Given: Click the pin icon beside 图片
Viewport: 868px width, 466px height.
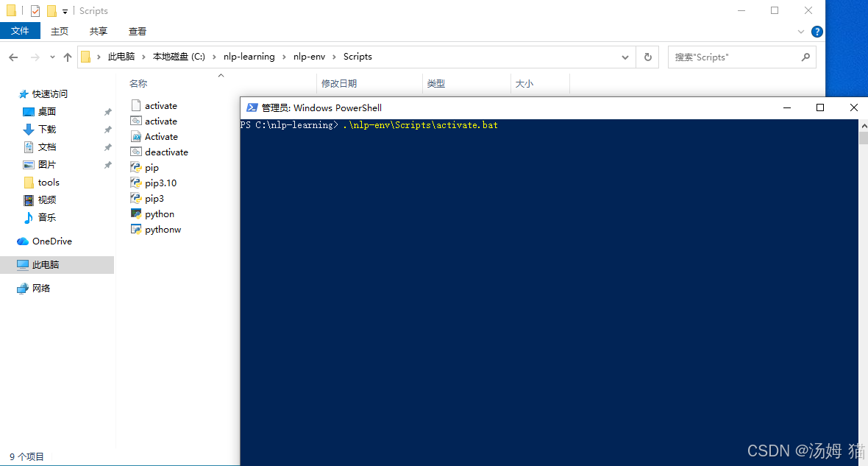Looking at the screenshot, I should click(108, 165).
